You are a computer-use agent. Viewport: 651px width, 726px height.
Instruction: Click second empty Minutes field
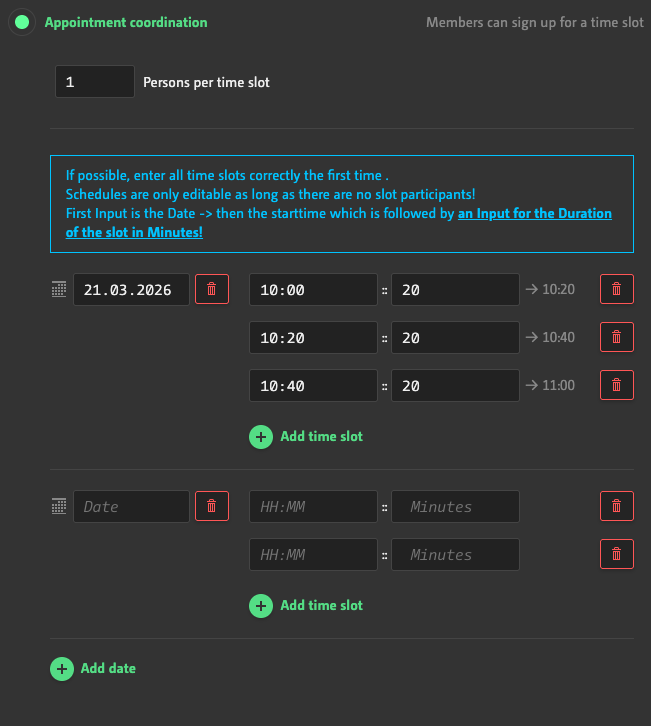455,554
